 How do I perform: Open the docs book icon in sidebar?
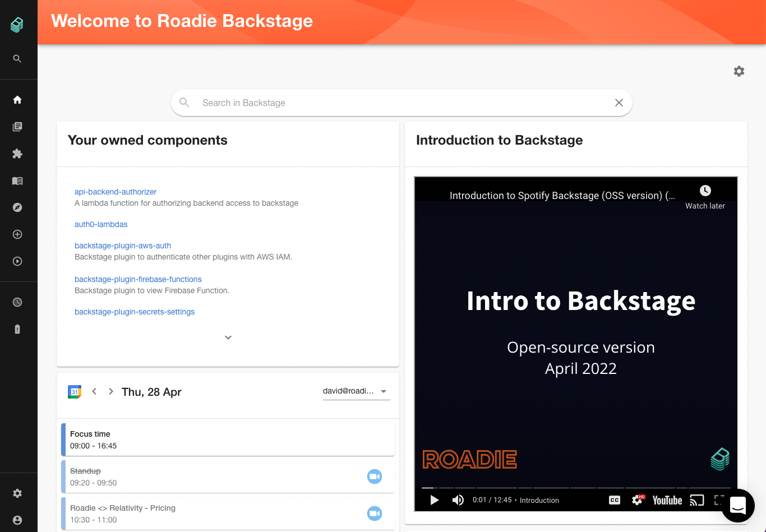[17, 181]
